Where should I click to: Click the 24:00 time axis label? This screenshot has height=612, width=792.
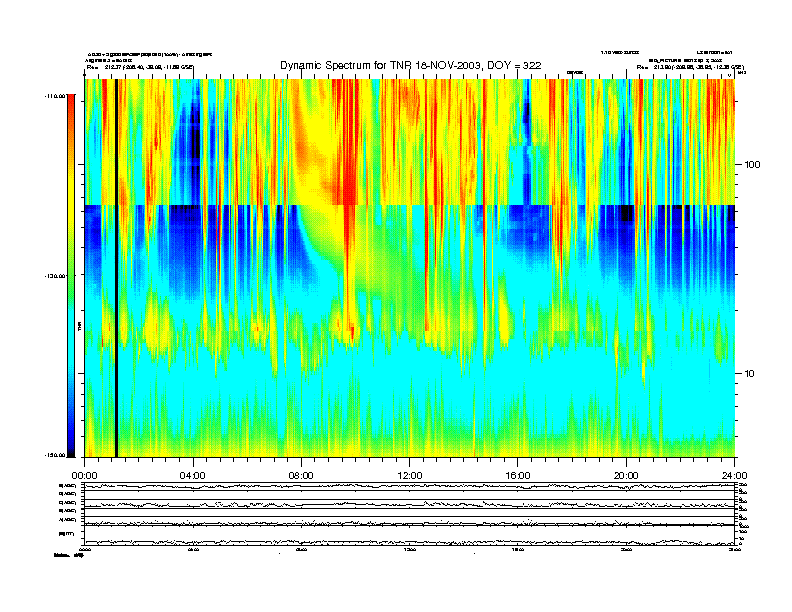point(735,464)
